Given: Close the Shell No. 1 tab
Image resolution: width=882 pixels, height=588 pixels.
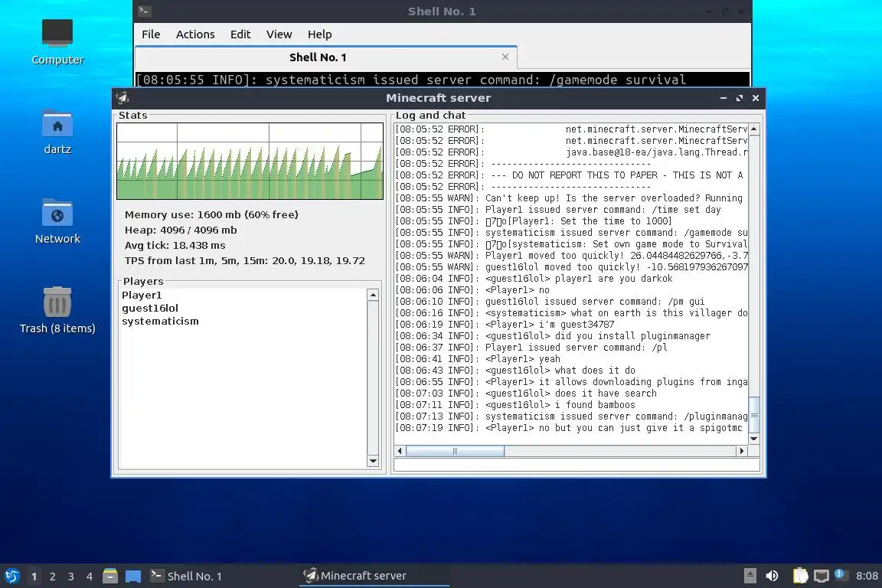Looking at the screenshot, I should (x=505, y=57).
